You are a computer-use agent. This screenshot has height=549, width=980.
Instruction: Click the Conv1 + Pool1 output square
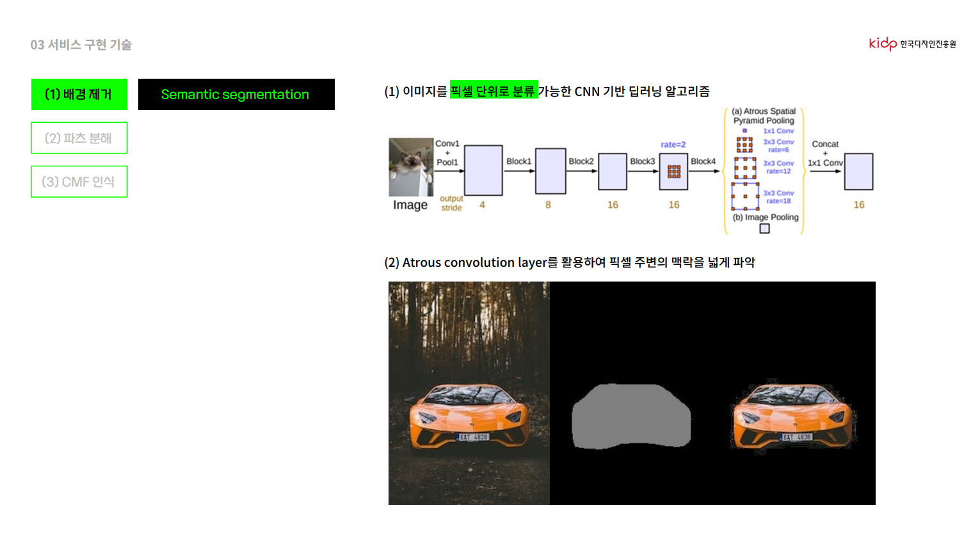point(483,170)
